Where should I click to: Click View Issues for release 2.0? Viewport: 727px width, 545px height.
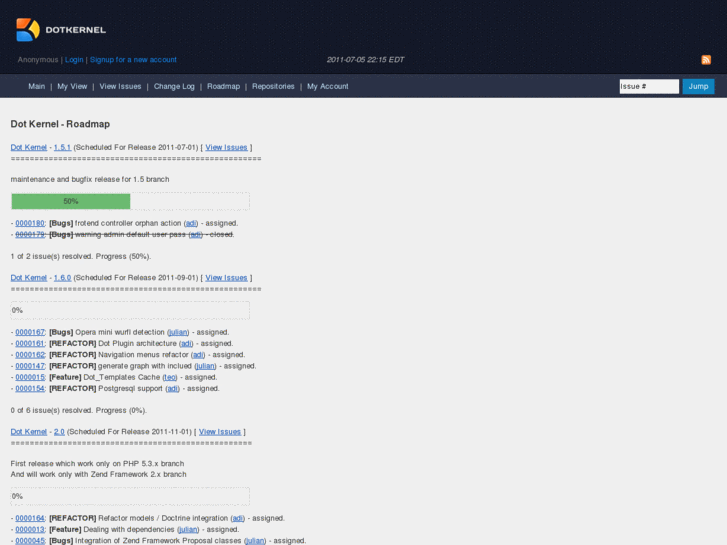220,431
